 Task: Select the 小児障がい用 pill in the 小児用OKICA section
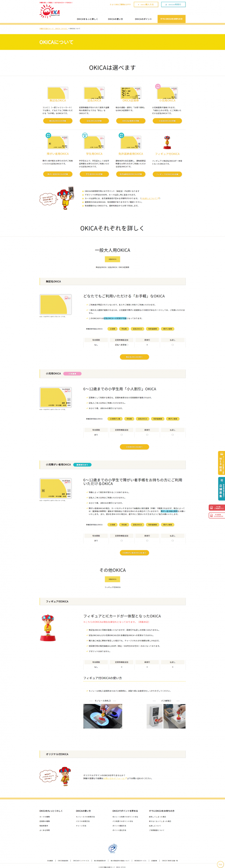(115, 419)
